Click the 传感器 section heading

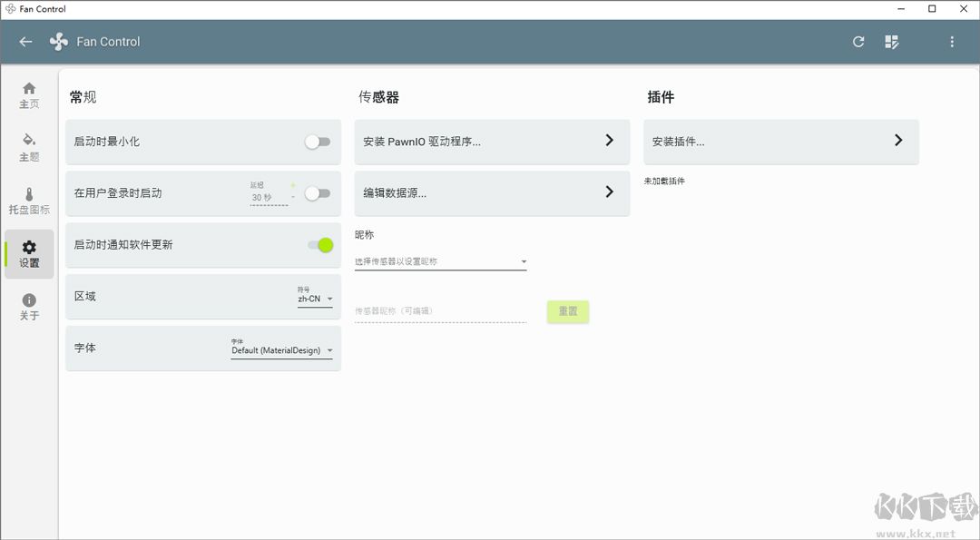pos(378,97)
